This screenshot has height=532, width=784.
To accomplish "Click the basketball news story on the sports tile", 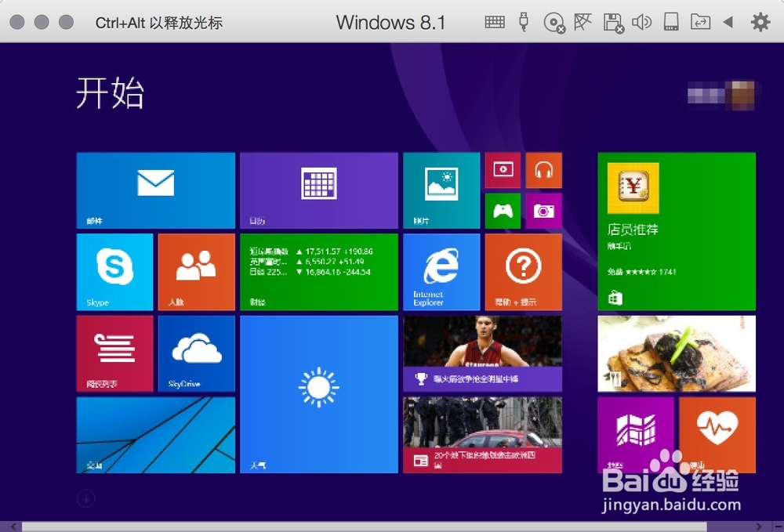I will point(481,353).
